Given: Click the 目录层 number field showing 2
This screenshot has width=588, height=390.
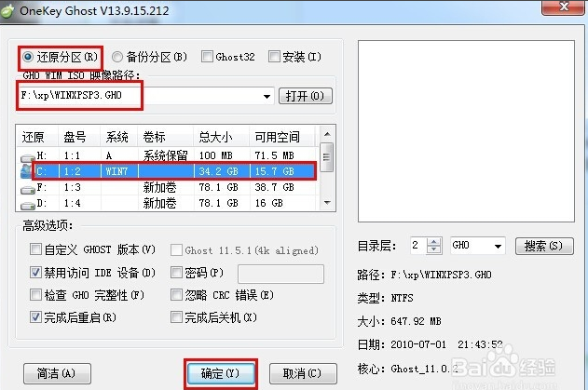Looking at the screenshot, I should [x=418, y=246].
